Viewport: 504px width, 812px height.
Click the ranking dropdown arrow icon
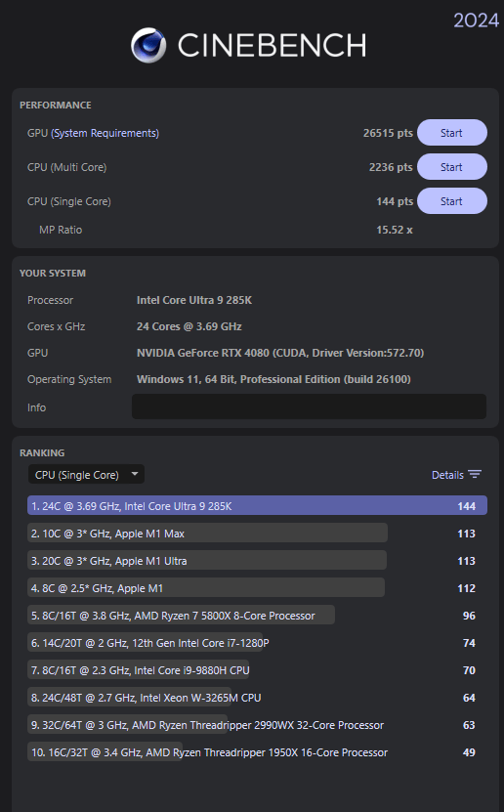tap(135, 474)
